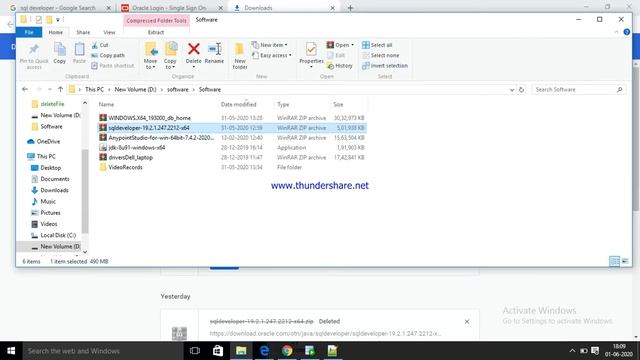Select driversDell_laptop archive
640x360 pixels.
point(130,157)
